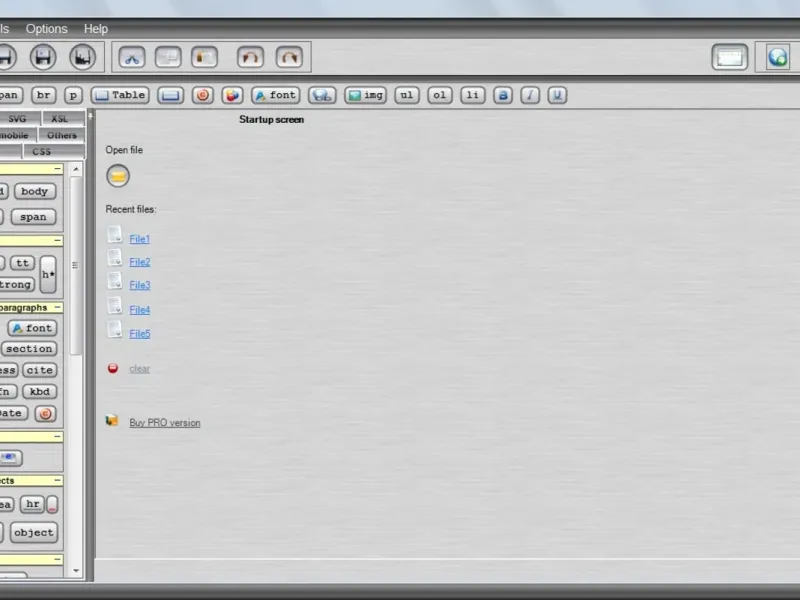Click the font button in top toolbar
The width and height of the screenshot is (800, 600).
pyautogui.click(x=276, y=95)
